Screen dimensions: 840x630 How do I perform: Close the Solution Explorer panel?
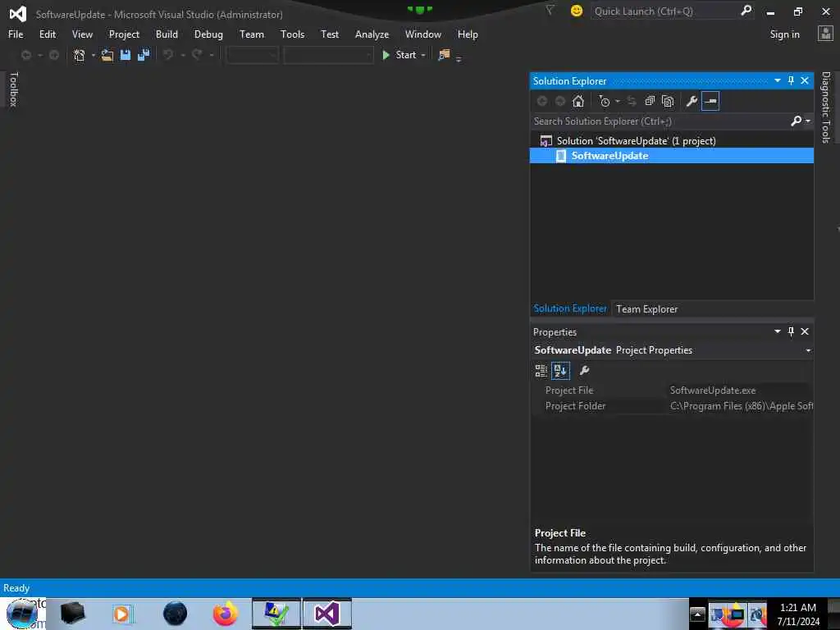[x=805, y=80]
